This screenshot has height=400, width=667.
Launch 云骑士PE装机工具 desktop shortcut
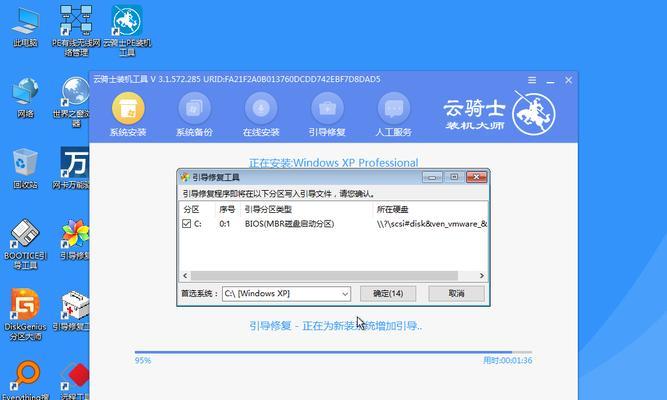point(127,31)
